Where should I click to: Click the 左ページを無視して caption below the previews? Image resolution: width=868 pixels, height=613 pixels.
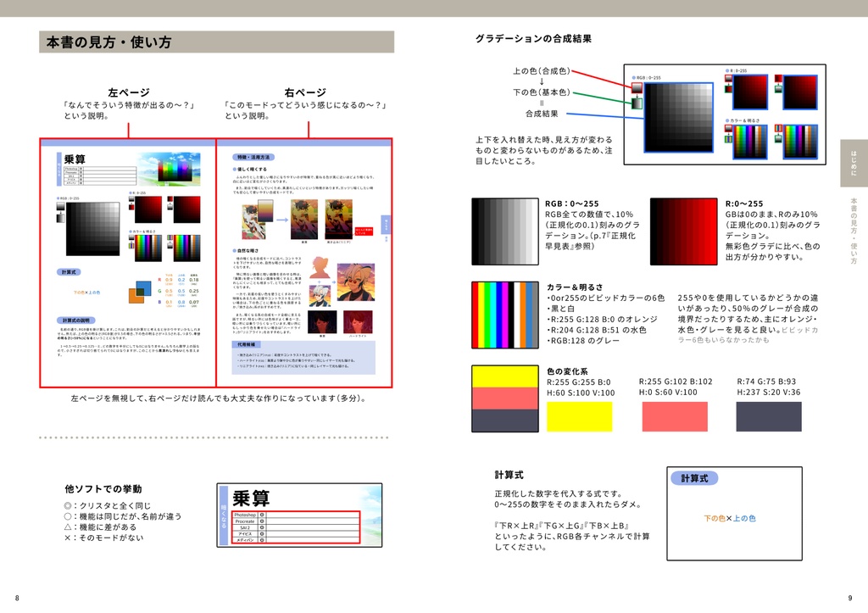click(219, 398)
